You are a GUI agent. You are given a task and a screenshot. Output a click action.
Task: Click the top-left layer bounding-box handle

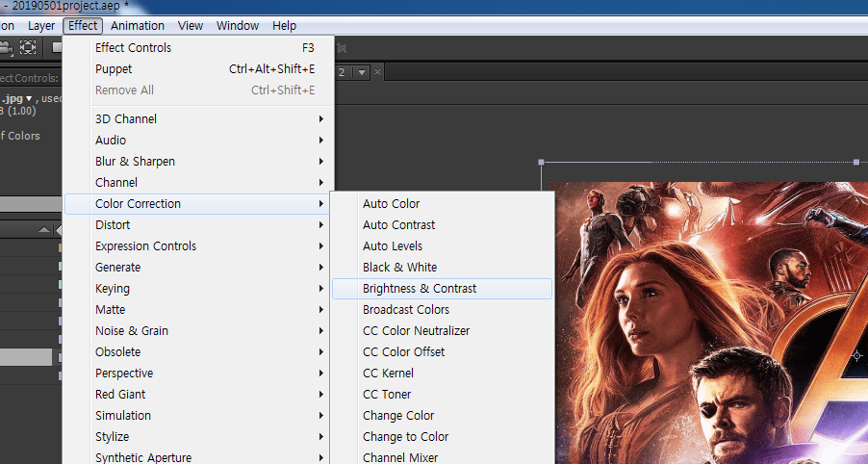click(x=542, y=163)
